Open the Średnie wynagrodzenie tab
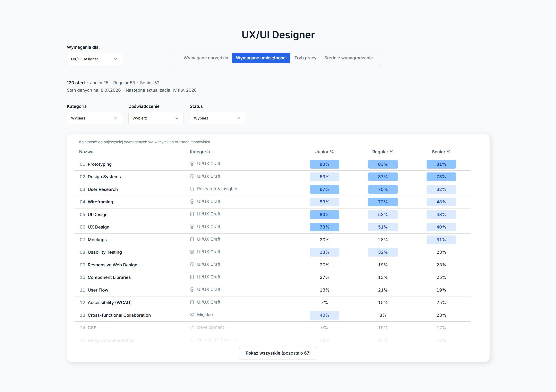The image size is (556, 392). (x=349, y=58)
